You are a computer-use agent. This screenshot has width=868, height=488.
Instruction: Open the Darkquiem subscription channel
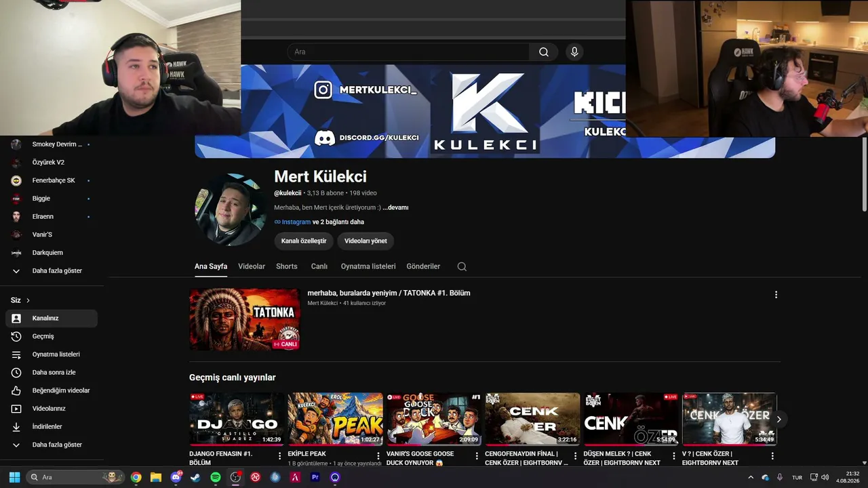tap(52, 253)
